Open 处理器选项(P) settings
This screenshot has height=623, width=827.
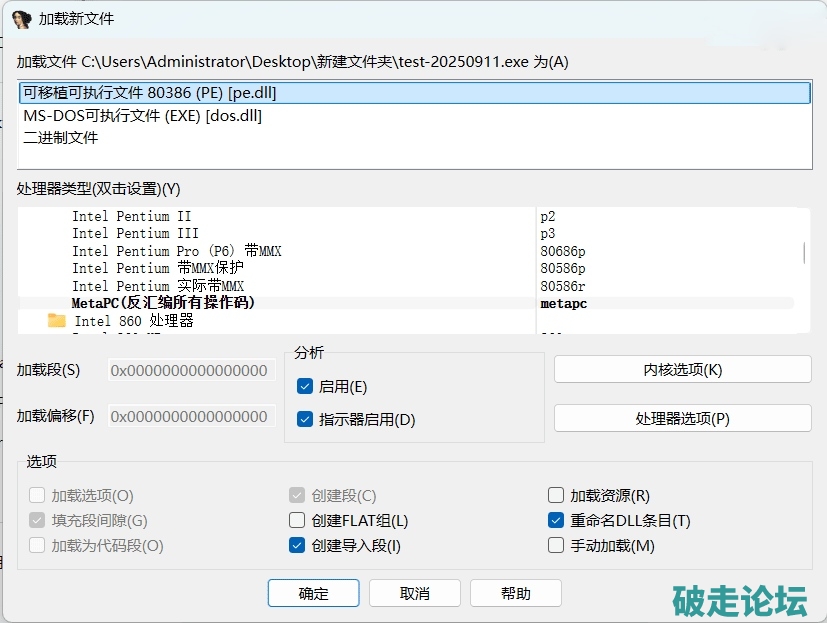[x=682, y=418]
